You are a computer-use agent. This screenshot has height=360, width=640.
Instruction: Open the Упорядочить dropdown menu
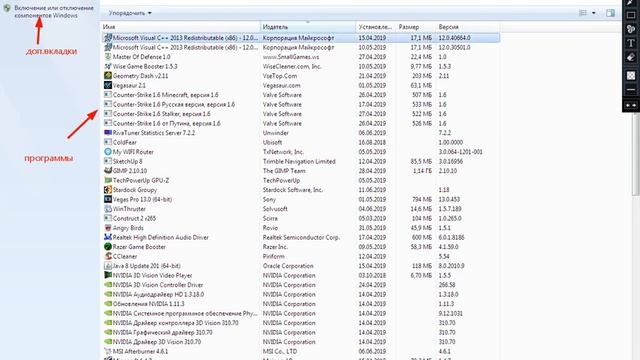[130, 13]
